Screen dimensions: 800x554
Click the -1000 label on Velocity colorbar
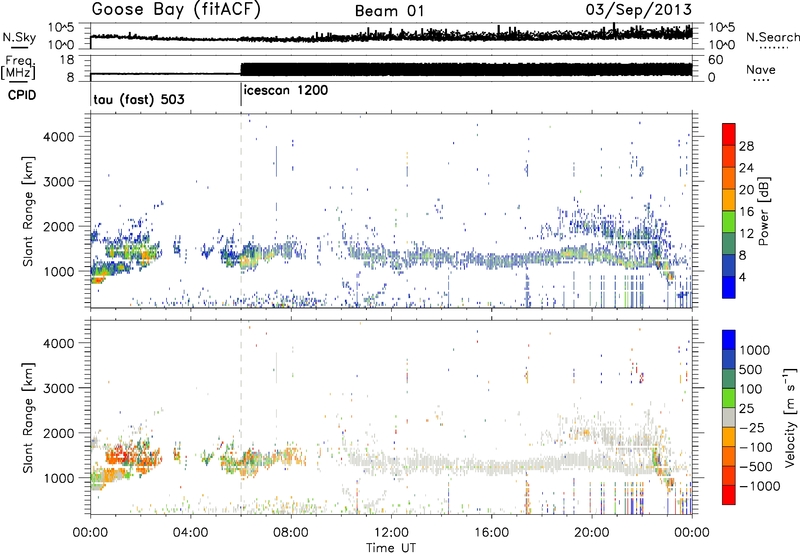[759, 486]
